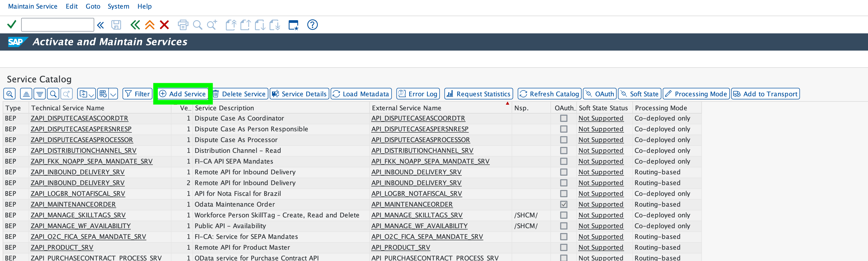Open the Maintain Service menu
868x261 pixels.
point(33,6)
